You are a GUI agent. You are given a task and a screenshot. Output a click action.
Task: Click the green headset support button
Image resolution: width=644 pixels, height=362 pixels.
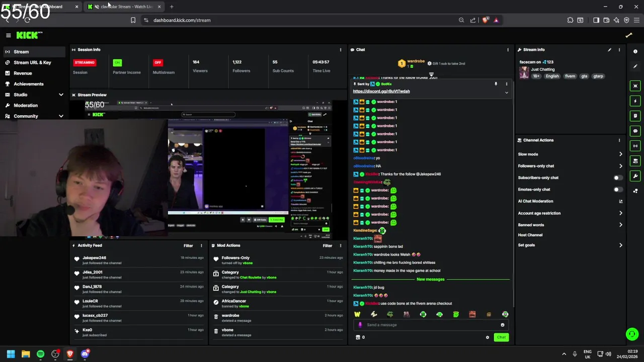tap(632, 334)
